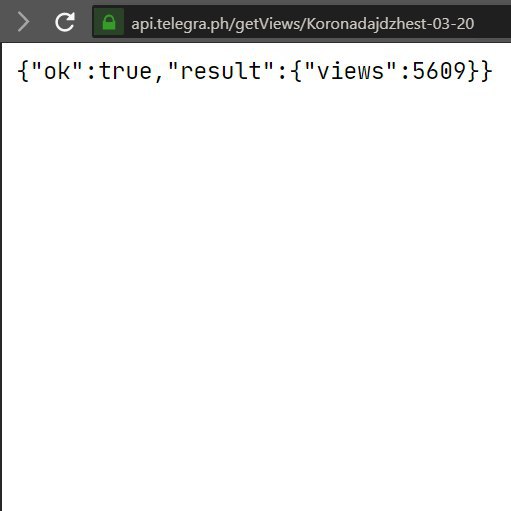Focus the address bar URL field
Viewport: 511px width, 511px height.
[x=302, y=22]
